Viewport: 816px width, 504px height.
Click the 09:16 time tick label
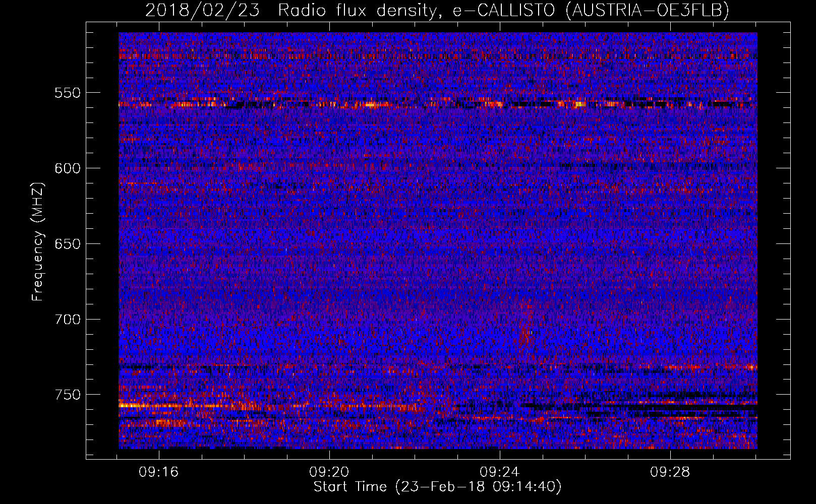pos(159,472)
